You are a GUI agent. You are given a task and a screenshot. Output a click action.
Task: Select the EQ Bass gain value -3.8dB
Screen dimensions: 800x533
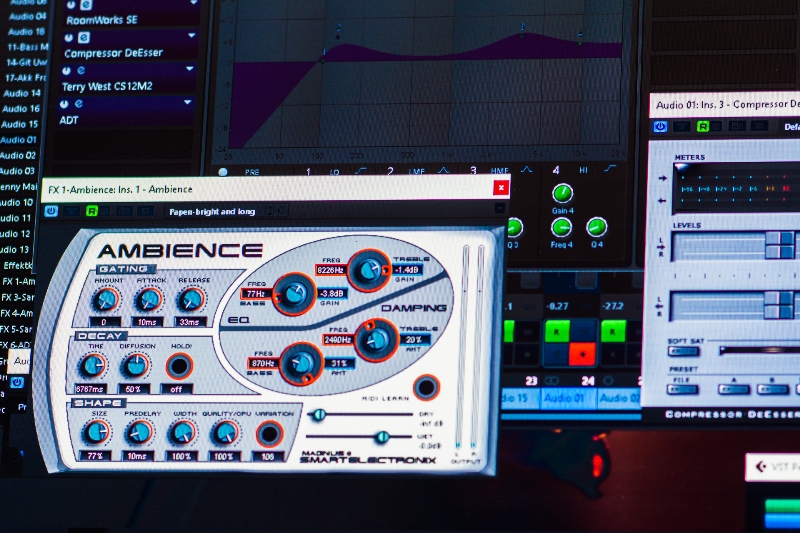click(332, 293)
